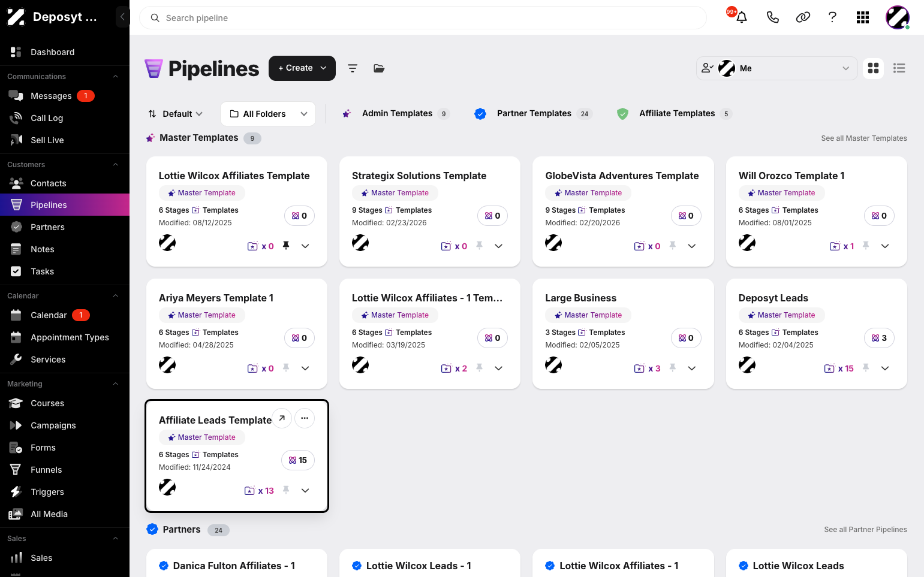Switch to list view

pyautogui.click(x=899, y=68)
